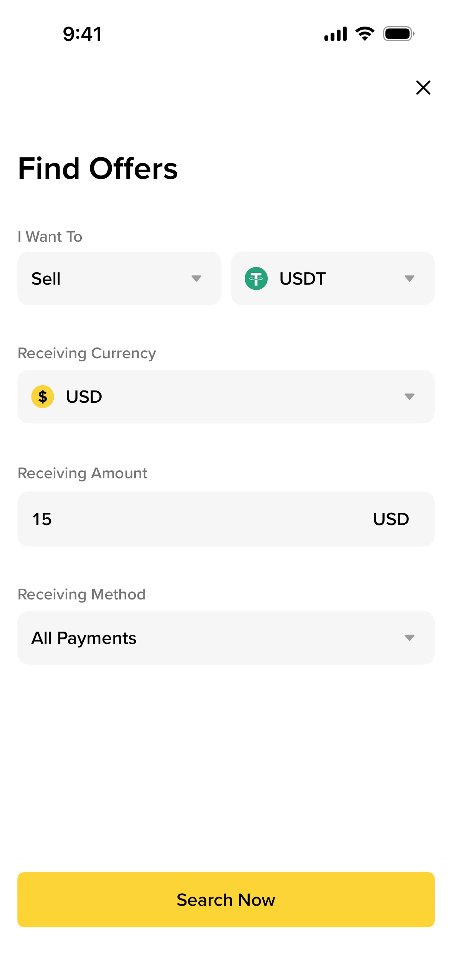
Task: Tap the Wi-Fi status icon
Action: [364, 34]
